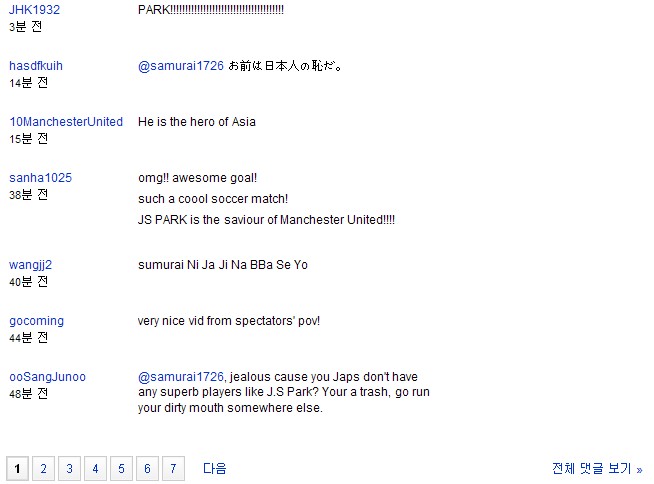The height and width of the screenshot is (484, 654).
Task: Click the wangjj2 username
Action: point(30,265)
